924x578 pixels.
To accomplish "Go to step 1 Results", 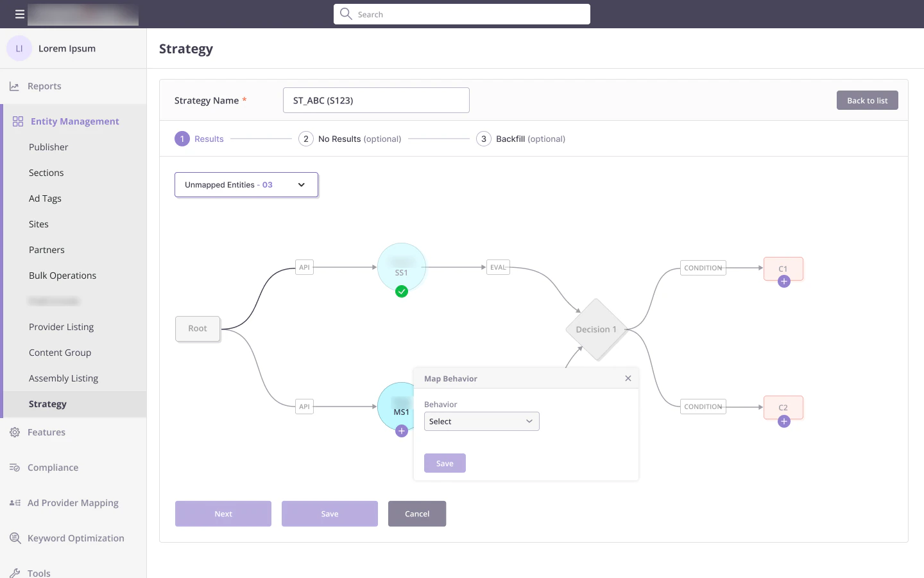I will (x=199, y=139).
